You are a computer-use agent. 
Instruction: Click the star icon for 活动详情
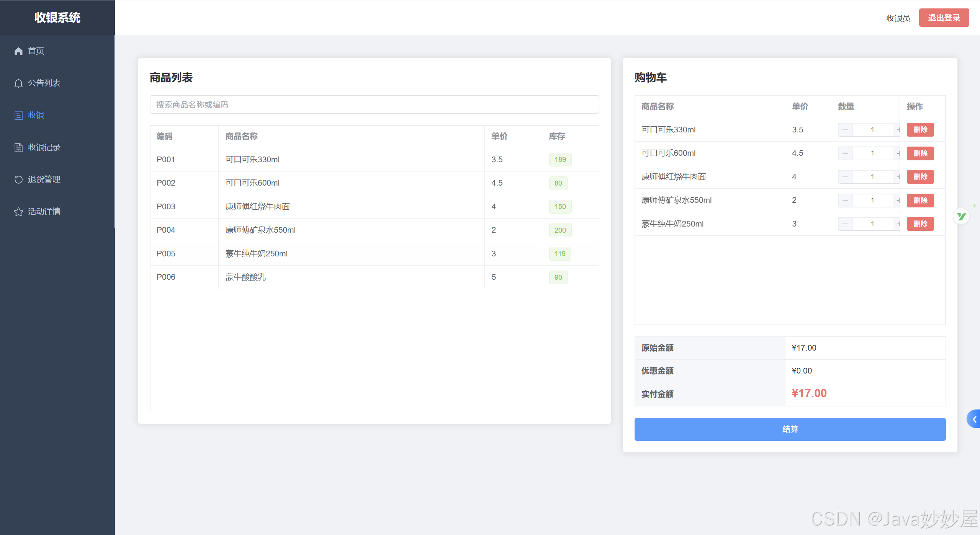[x=18, y=212]
